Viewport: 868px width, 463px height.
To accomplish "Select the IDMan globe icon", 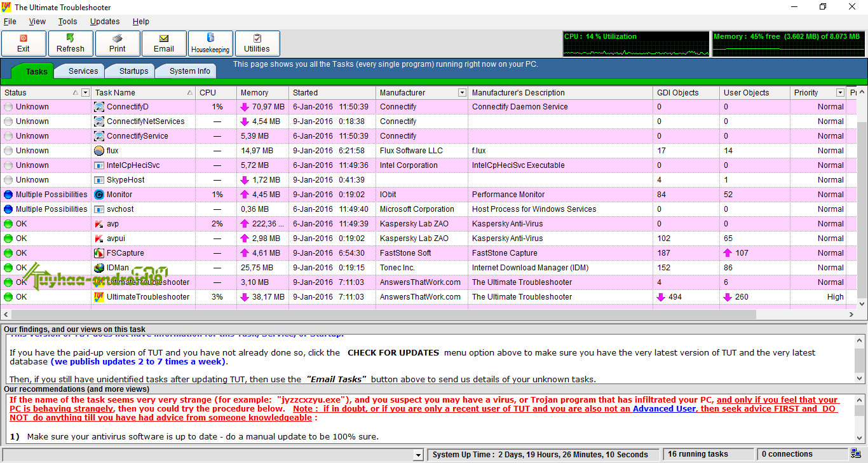I will pyautogui.click(x=99, y=268).
